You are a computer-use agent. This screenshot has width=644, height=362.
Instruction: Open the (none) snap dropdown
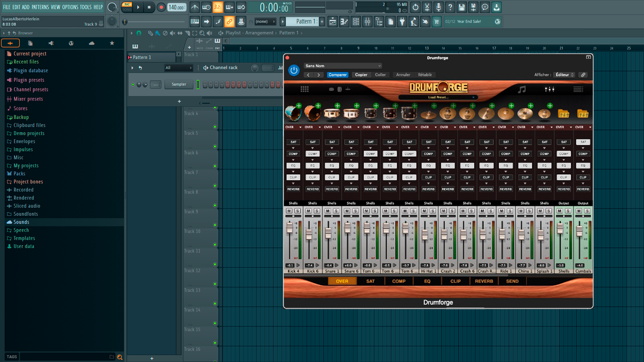265,22
